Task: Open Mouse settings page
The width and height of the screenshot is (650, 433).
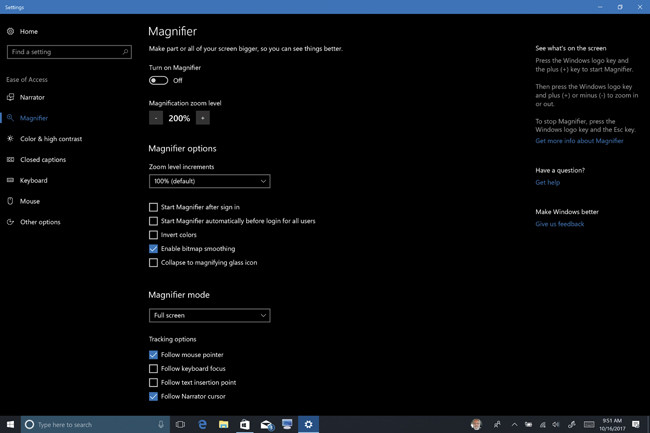Action: [x=24, y=201]
